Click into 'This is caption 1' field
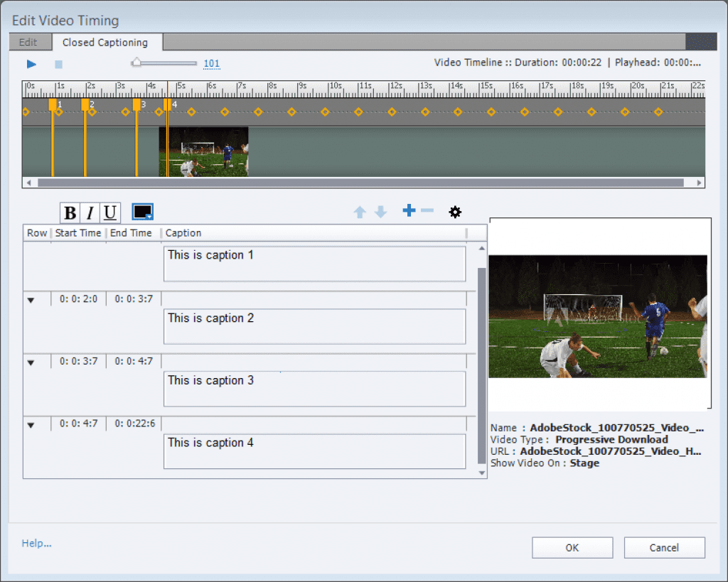Viewport: 728px width, 582px height. coord(314,264)
